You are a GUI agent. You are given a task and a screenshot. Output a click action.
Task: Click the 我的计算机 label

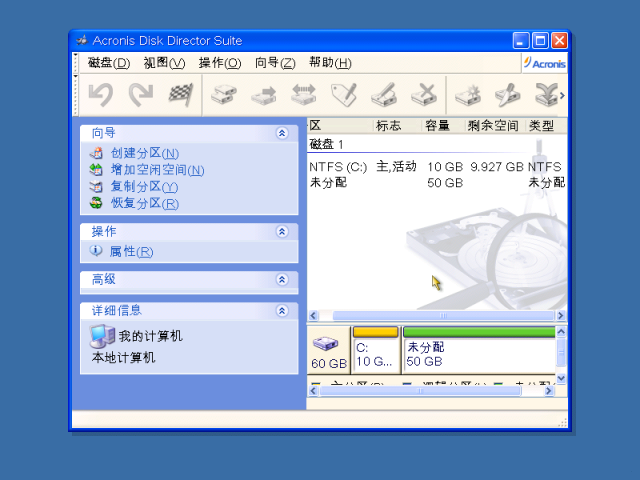tap(150, 336)
